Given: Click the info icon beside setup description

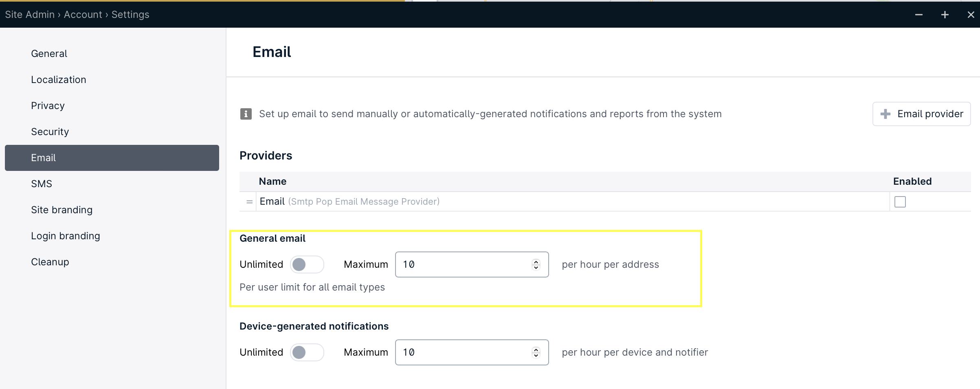Looking at the screenshot, I should point(246,114).
